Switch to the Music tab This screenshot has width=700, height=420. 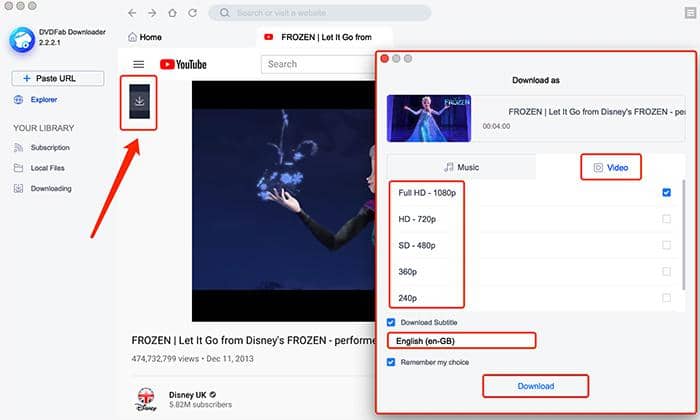point(462,167)
